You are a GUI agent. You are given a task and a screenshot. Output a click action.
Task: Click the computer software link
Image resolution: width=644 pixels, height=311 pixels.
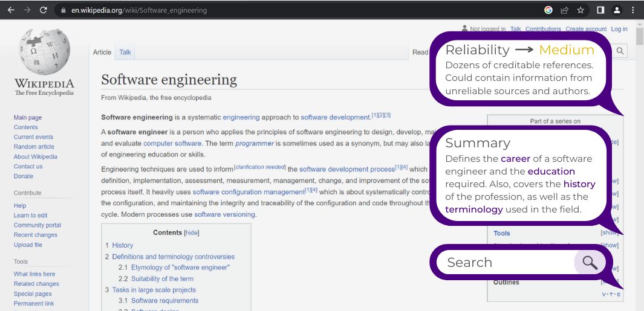tap(172, 144)
